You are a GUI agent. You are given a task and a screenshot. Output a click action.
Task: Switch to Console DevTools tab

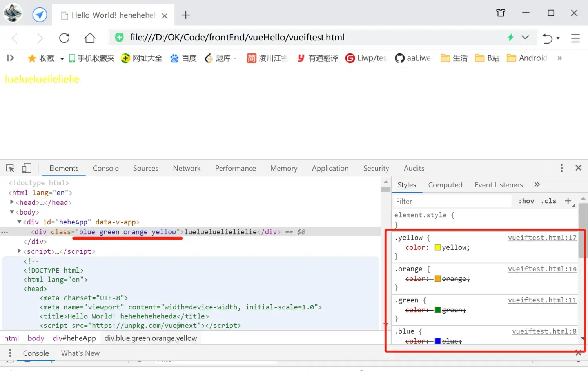tap(106, 168)
